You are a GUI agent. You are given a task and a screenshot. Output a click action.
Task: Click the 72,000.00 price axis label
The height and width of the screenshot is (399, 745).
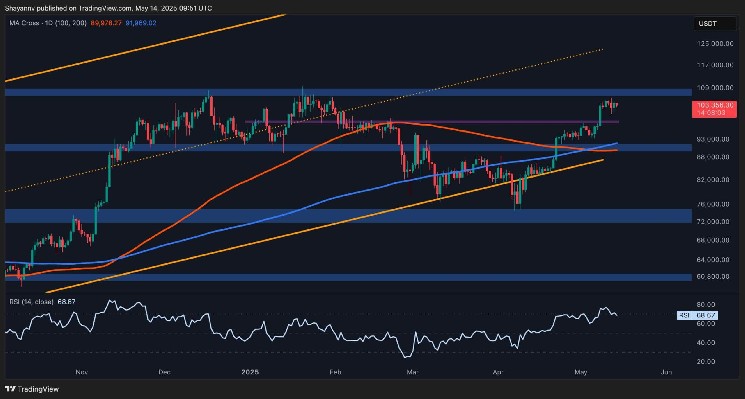(714, 222)
